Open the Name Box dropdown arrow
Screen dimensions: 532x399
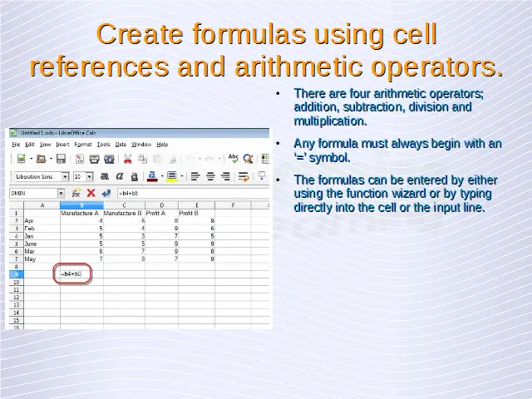tap(61, 193)
